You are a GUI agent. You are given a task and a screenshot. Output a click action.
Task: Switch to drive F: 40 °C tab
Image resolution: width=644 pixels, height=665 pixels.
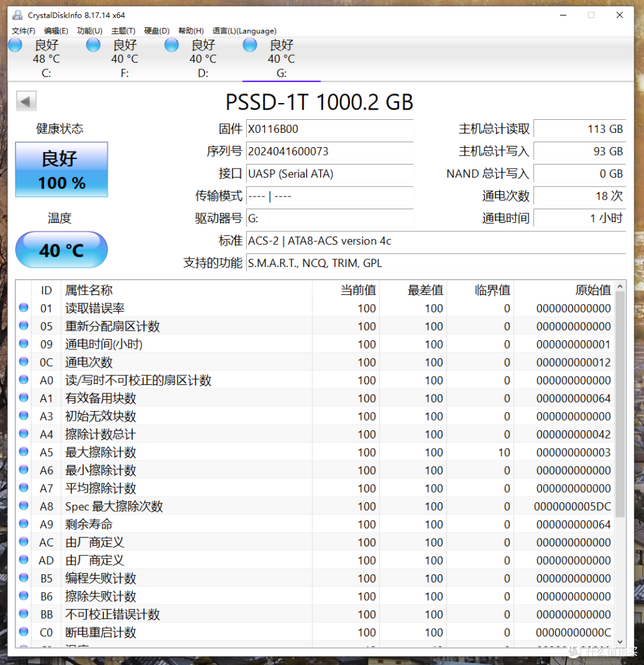125,58
